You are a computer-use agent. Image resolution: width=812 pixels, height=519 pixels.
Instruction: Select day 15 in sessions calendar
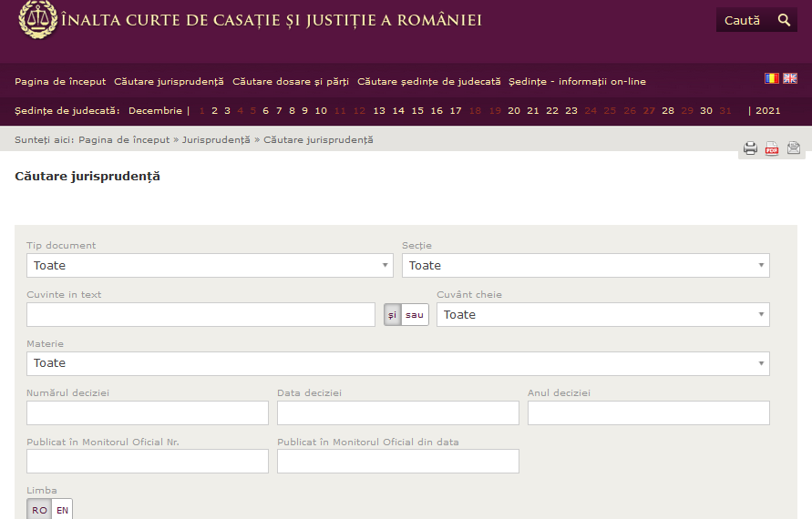point(417,111)
